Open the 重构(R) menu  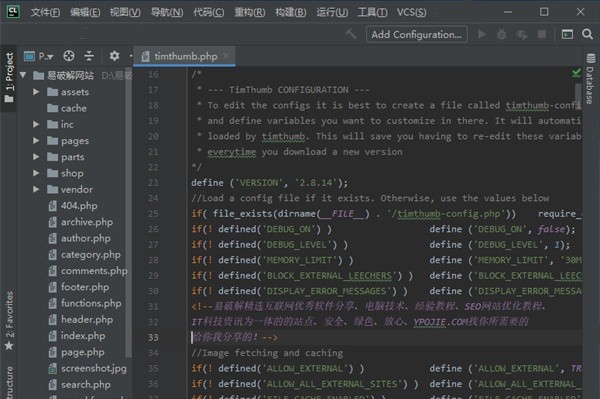(249, 12)
